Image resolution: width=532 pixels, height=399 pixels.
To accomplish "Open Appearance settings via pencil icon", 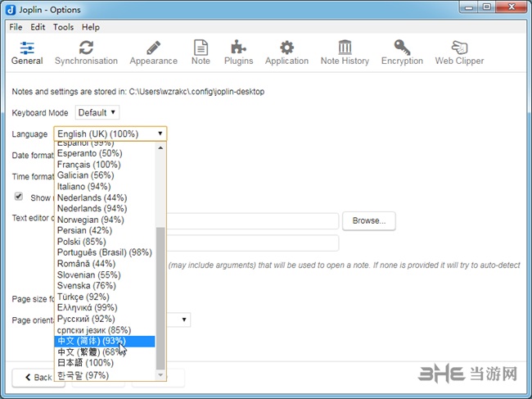I will 153,48.
